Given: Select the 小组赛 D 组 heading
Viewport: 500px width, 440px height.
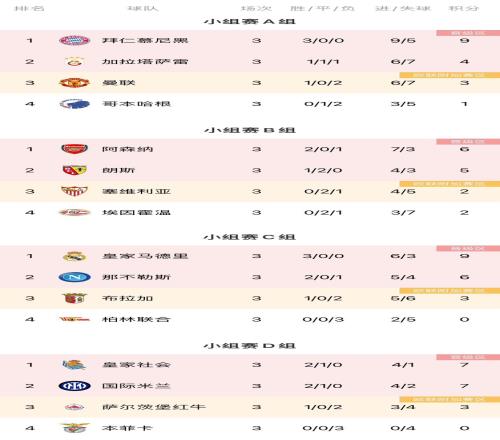Looking at the screenshot, I should tap(250, 346).
